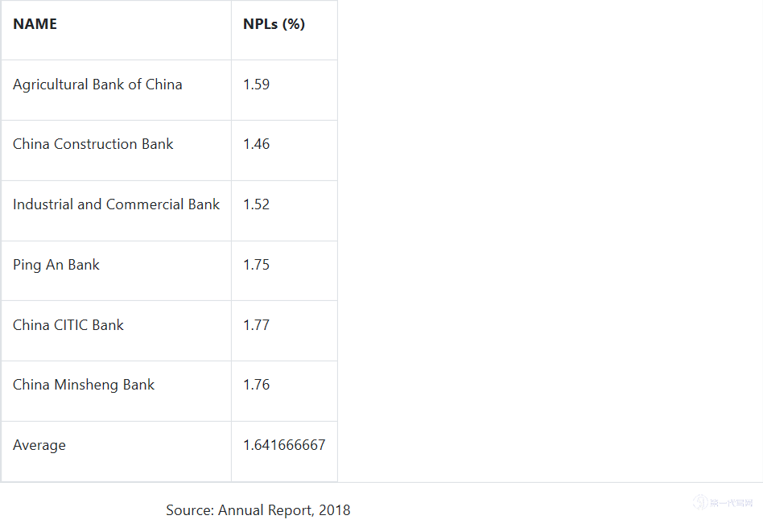Select the Agricultural Bank of China cell
The image size is (763, 532).
(97, 85)
